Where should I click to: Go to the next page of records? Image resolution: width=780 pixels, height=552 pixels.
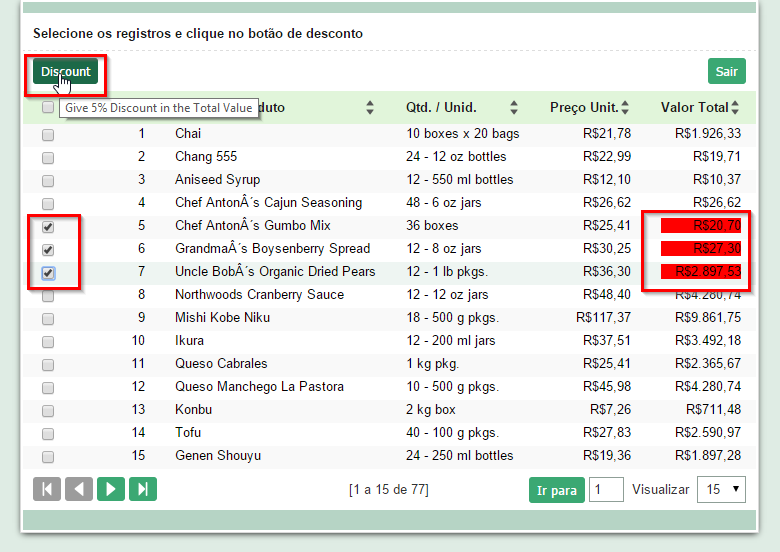tap(111, 489)
